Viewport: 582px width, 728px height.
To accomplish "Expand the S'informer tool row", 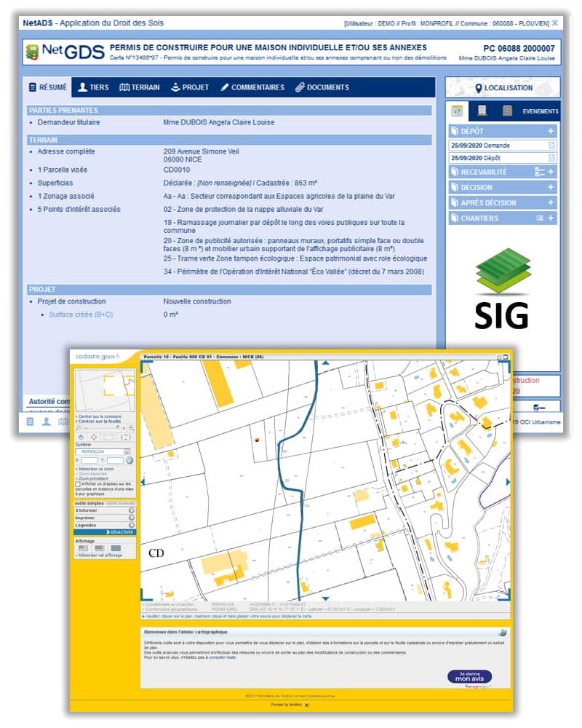I will (x=105, y=510).
